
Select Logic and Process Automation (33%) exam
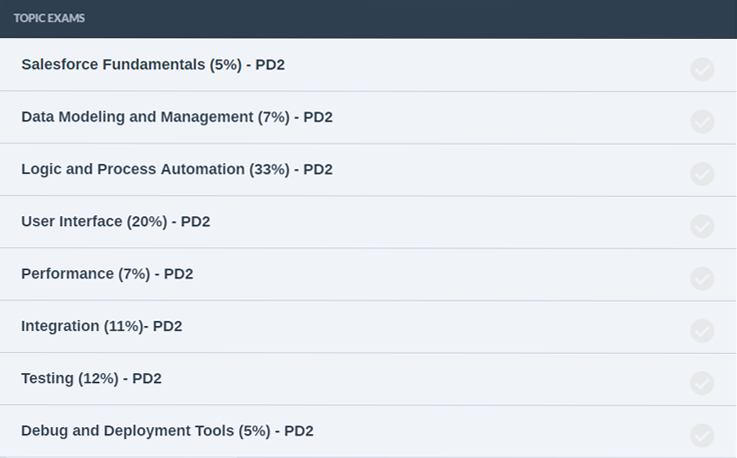[x=177, y=169]
